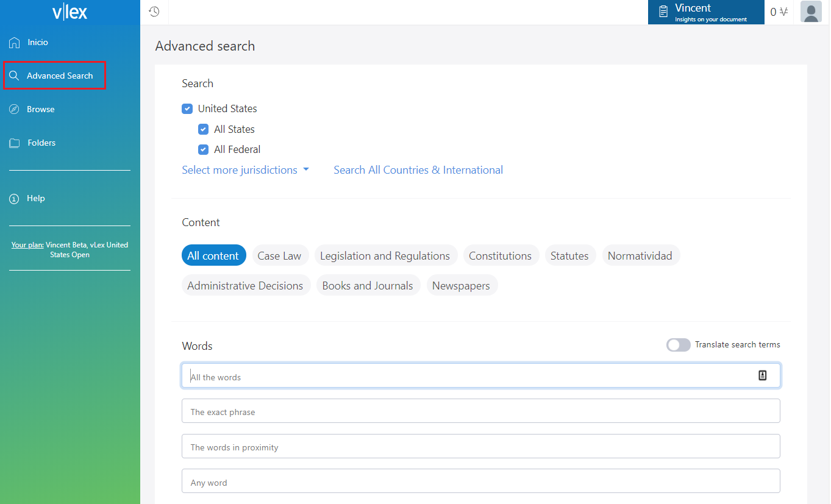Focus the Any word field
This screenshot has height=504, width=831.
coord(481,481)
